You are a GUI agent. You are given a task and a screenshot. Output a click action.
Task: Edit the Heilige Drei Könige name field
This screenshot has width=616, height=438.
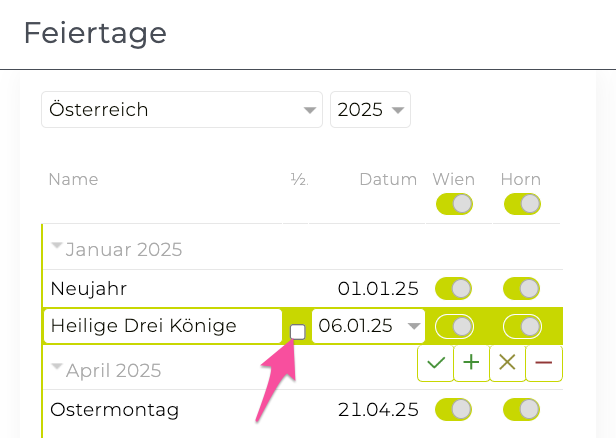163,326
